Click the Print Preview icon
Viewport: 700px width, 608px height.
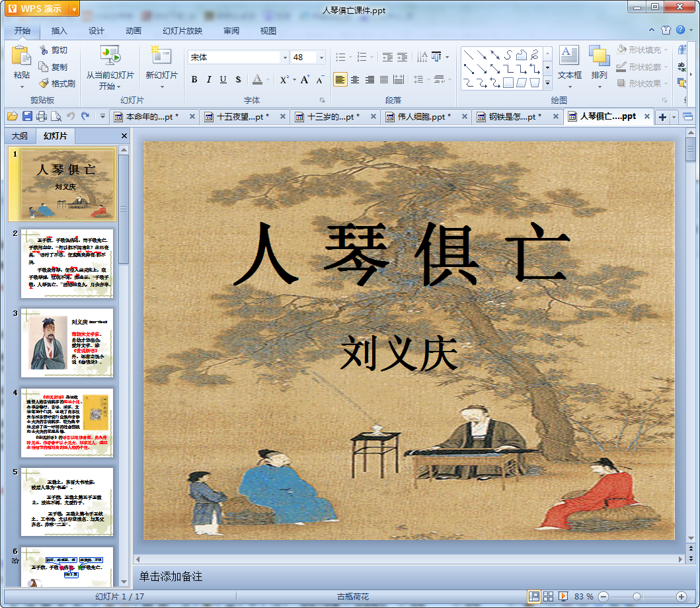[x=56, y=116]
